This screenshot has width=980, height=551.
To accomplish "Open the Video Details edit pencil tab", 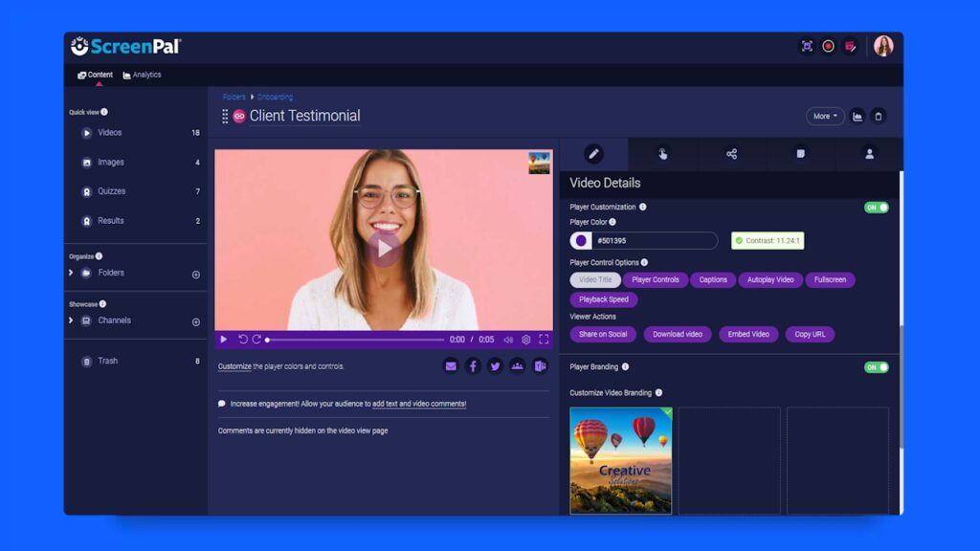I will pos(596,153).
